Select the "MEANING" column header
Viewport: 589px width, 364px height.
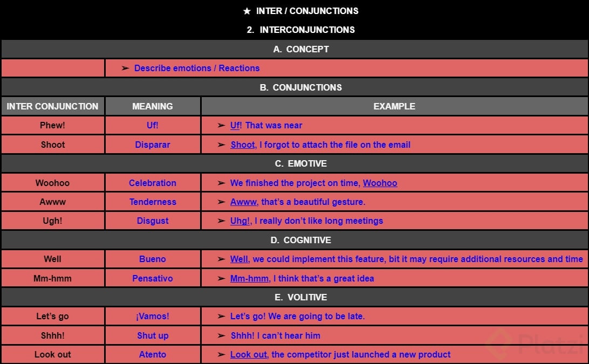pyautogui.click(x=153, y=106)
